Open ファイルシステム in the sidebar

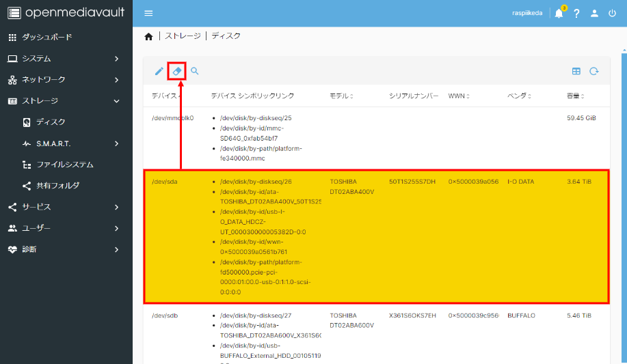click(x=64, y=165)
